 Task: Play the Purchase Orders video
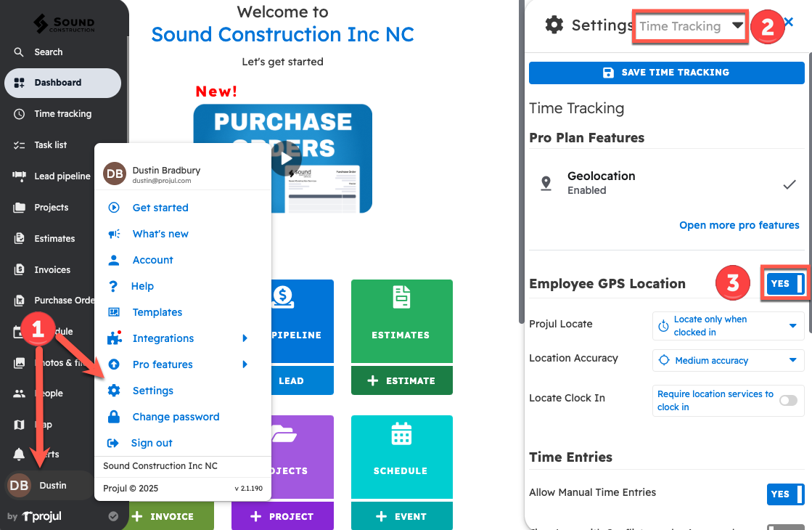tap(286, 158)
